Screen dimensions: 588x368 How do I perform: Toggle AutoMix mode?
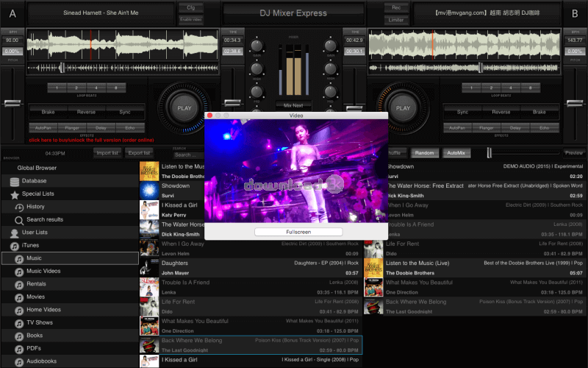[x=456, y=153]
